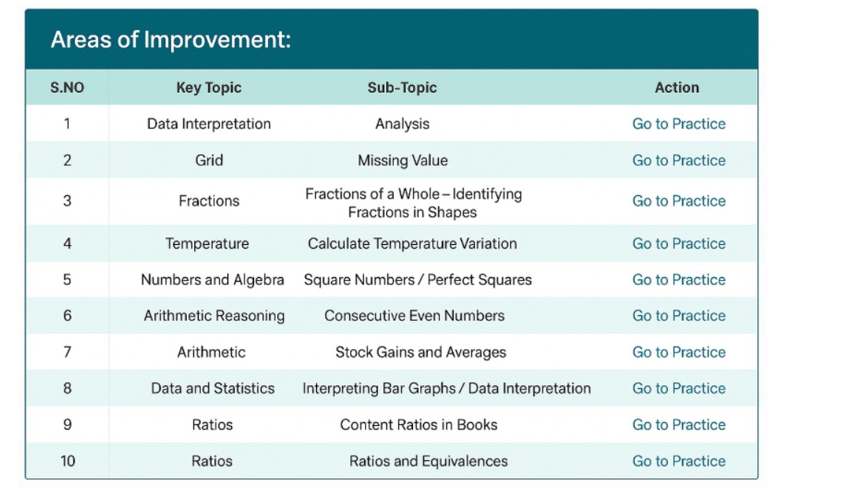The height and width of the screenshot is (488, 868).
Task: Click Go to Practice for Arithmetic Reasoning
Action: (679, 316)
